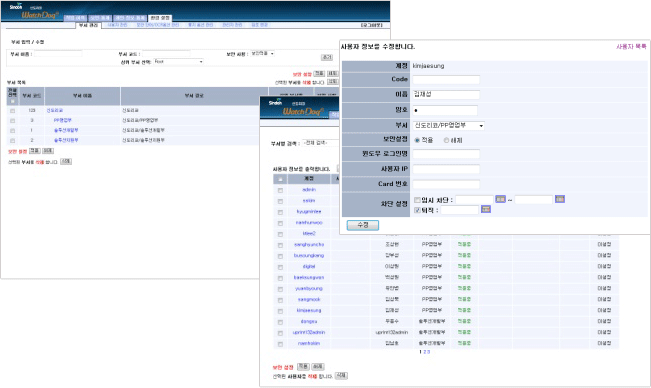This screenshot has width=651, height=388.
Task: Click the WatchDog logo in department management window
Action: [x=40, y=15]
